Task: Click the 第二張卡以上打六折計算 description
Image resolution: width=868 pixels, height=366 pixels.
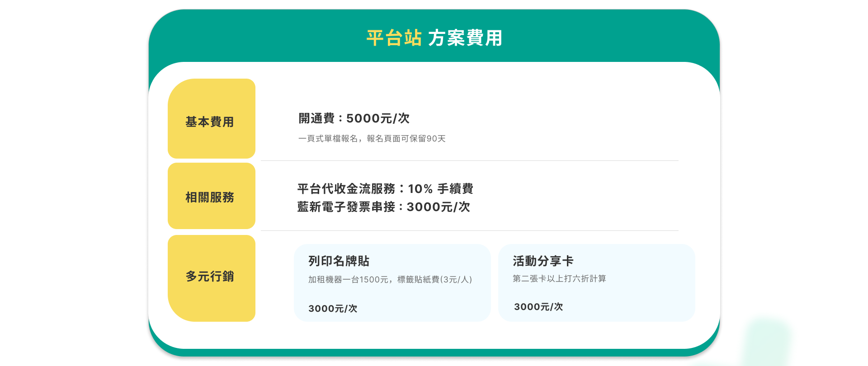Action: [x=559, y=279]
